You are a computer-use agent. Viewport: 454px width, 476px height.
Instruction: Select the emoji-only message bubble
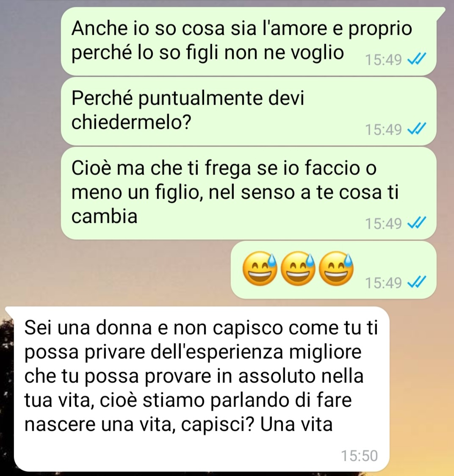click(333, 270)
